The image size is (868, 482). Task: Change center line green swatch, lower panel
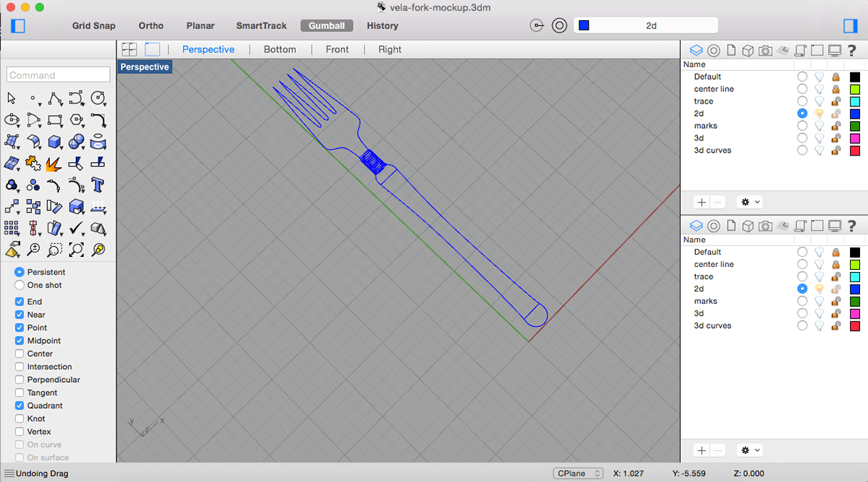point(855,264)
